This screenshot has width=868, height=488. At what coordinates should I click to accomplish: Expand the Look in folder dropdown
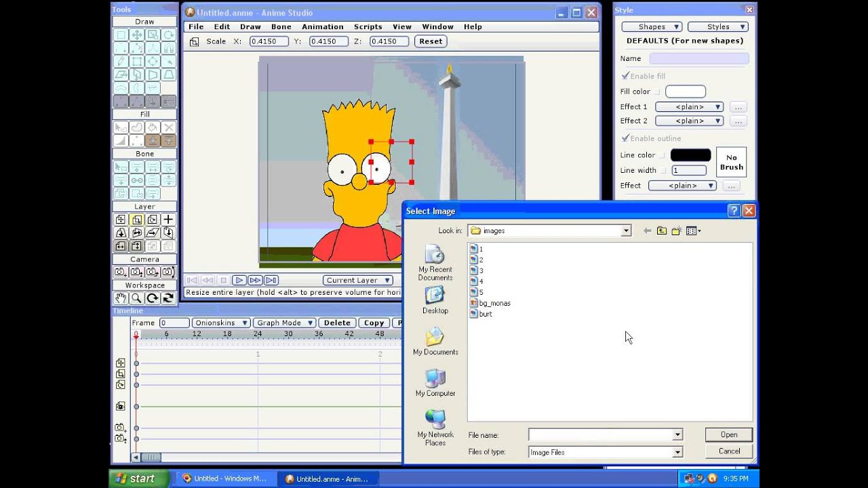tap(626, 231)
